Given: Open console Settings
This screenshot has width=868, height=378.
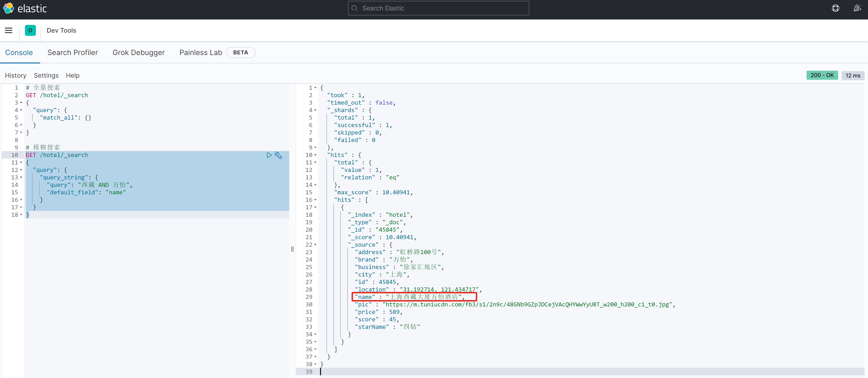Looking at the screenshot, I should pyautogui.click(x=46, y=75).
